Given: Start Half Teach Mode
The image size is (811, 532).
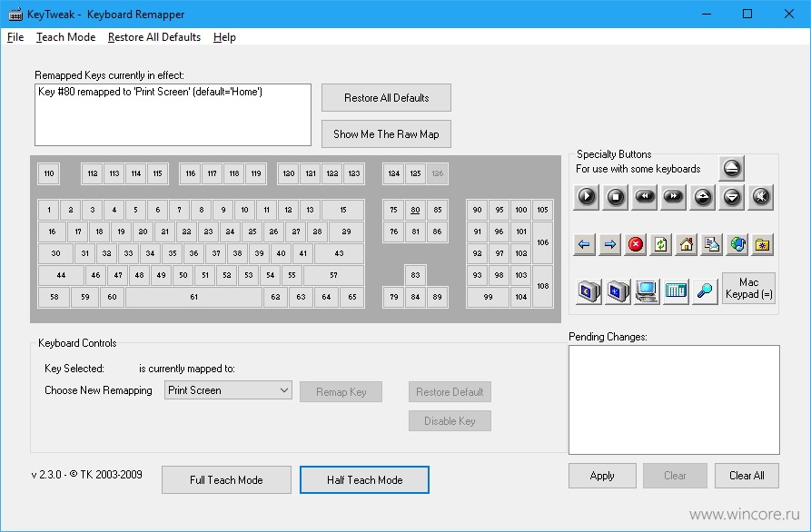Looking at the screenshot, I should point(365,479).
